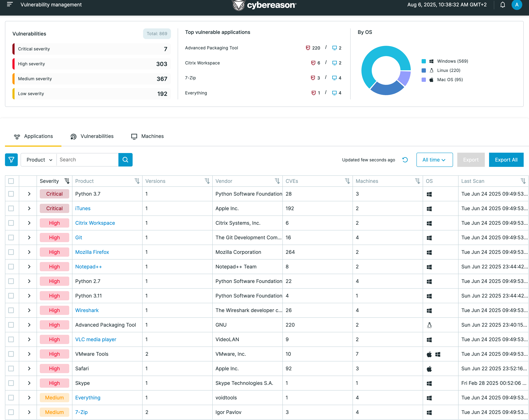Click the Windows legend color swatch

click(x=424, y=61)
